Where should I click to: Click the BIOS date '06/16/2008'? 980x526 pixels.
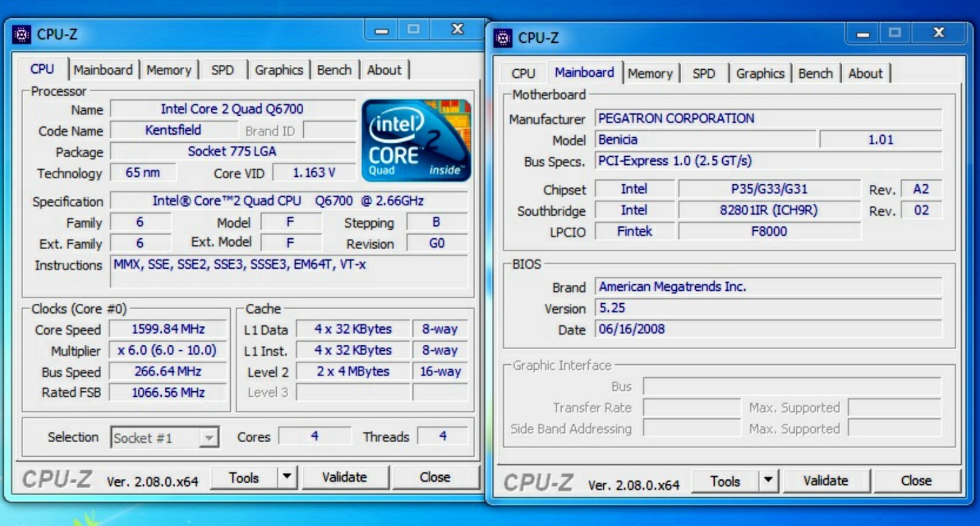pos(768,329)
